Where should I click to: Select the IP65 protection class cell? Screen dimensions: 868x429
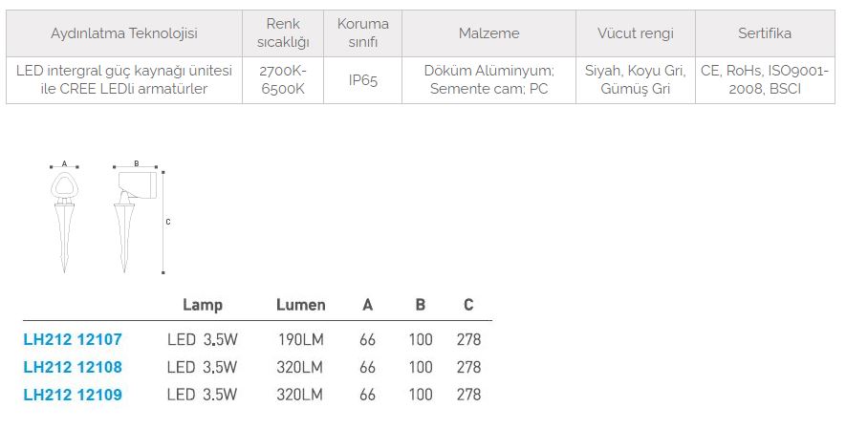point(363,80)
